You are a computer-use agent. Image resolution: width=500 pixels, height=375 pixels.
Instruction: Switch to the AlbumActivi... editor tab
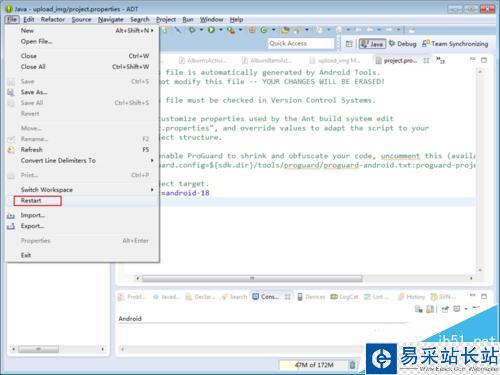[x=203, y=61]
